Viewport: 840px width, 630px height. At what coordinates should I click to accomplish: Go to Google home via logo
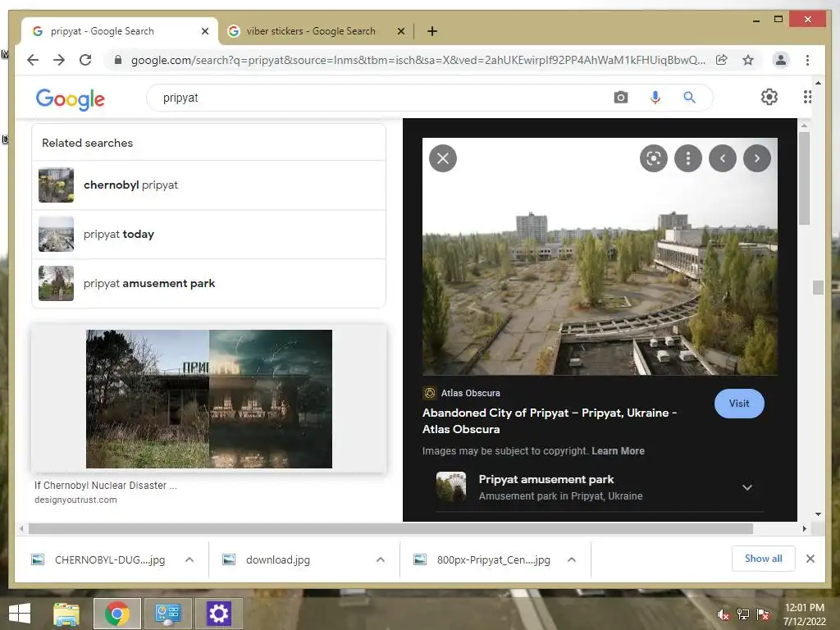coord(71,99)
